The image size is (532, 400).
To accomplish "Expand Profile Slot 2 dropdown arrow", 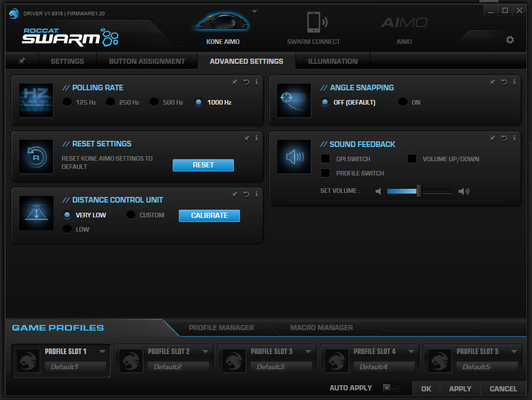I will [x=205, y=352].
